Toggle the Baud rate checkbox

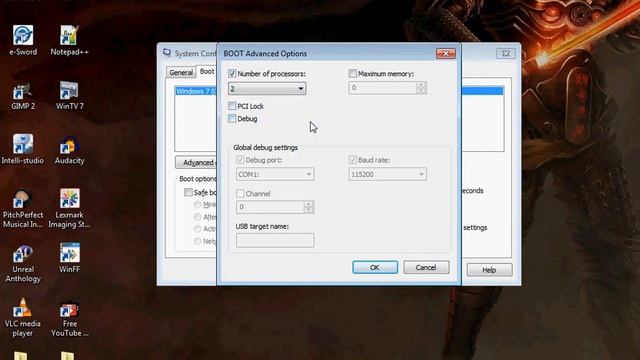point(353,160)
